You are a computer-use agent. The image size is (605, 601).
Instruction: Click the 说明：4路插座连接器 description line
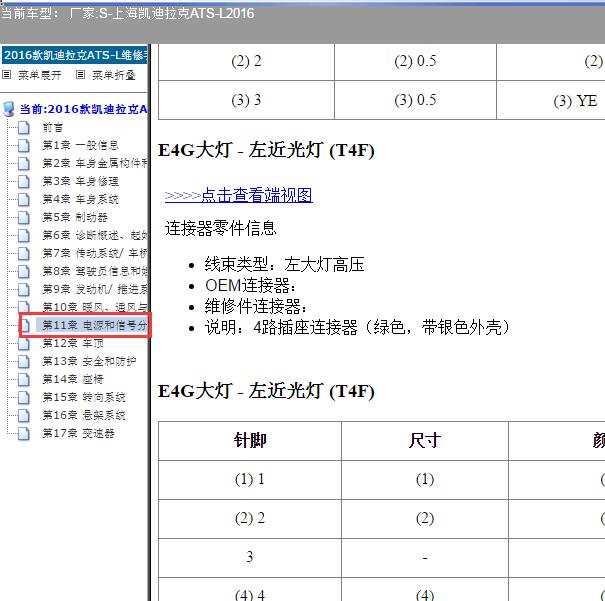click(357, 328)
